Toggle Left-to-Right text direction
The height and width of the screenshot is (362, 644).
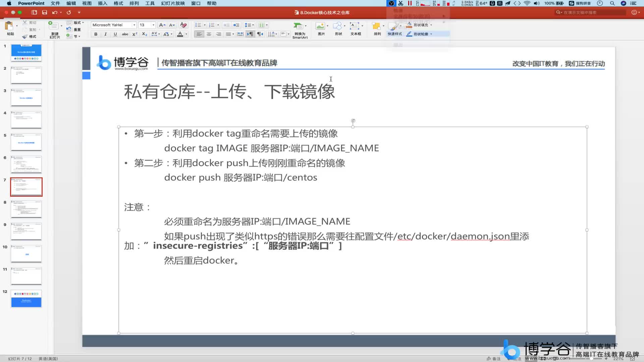pyautogui.click(x=250, y=34)
